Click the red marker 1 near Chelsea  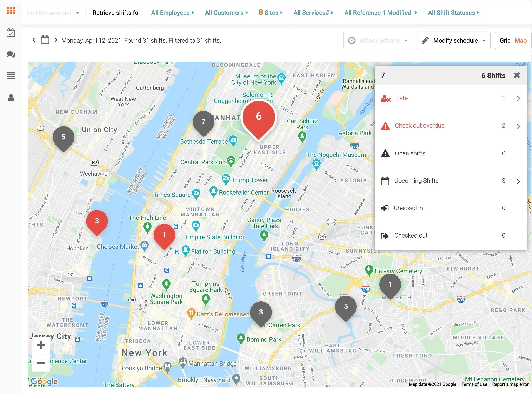click(x=164, y=237)
